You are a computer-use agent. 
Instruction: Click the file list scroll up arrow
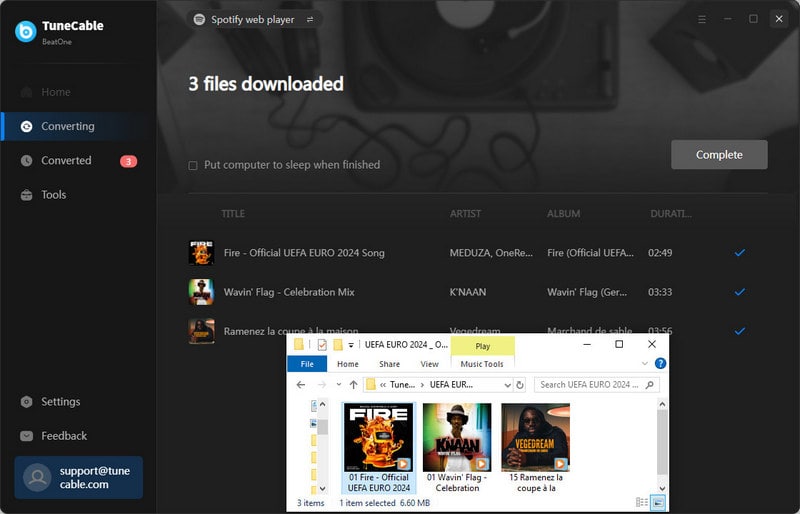point(662,405)
